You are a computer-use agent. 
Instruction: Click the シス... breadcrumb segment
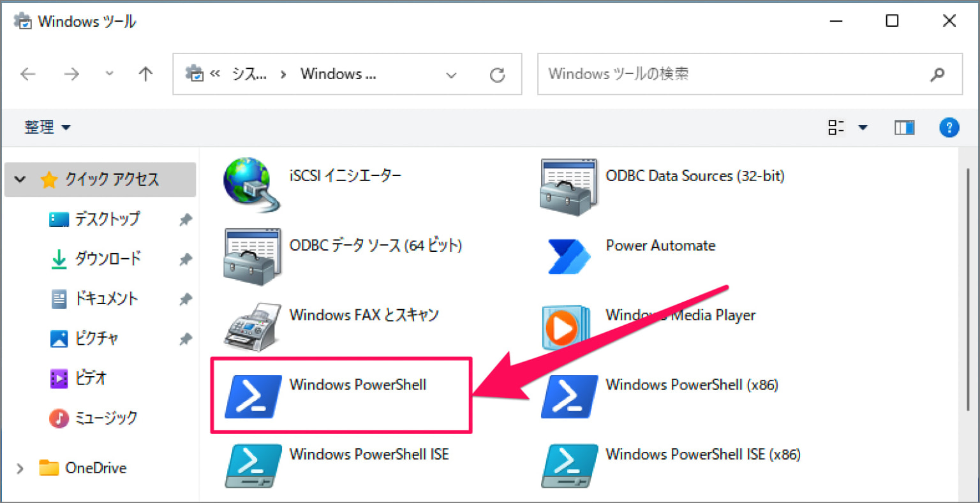tap(249, 74)
